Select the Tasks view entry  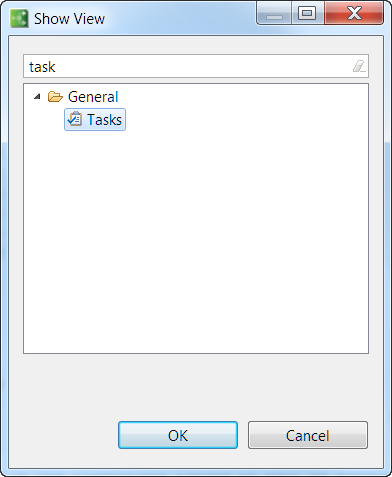pos(95,119)
